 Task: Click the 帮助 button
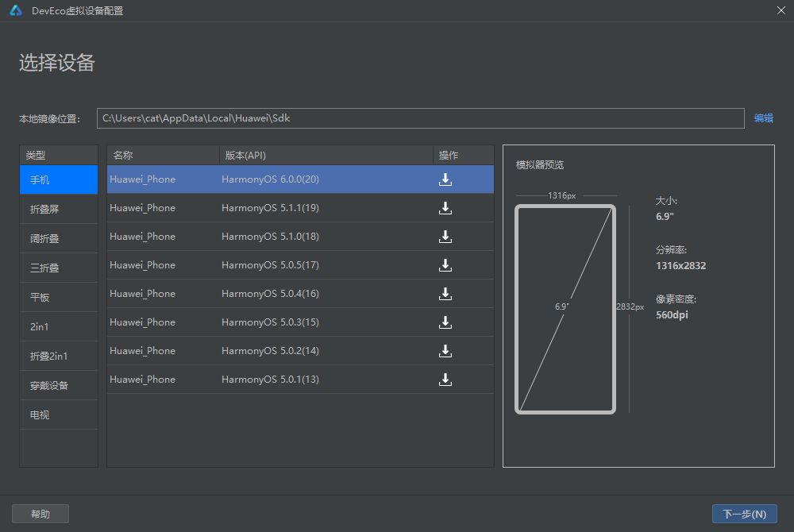point(40,514)
